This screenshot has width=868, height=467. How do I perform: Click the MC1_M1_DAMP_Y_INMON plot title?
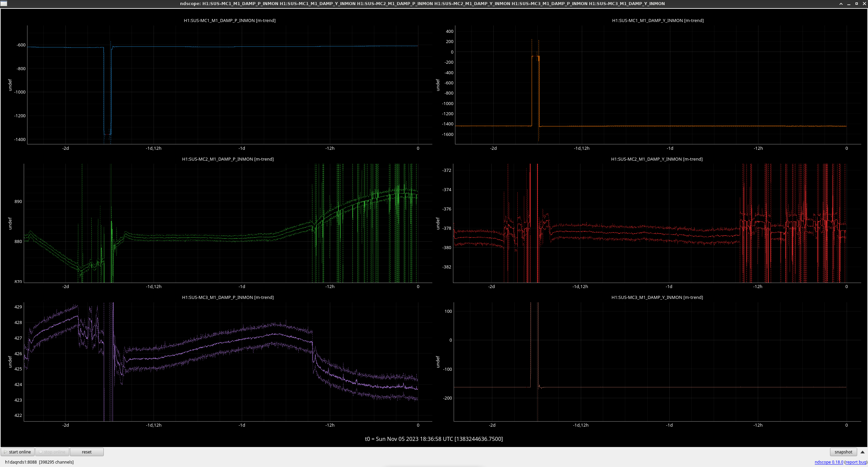(x=657, y=20)
